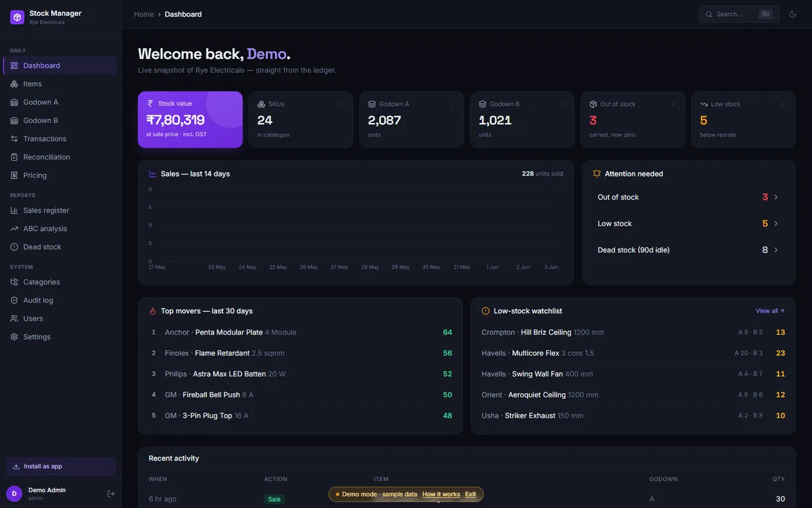Click the Godown A warehouse icon in sidebar

pyautogui.click(x=14, y=102)
